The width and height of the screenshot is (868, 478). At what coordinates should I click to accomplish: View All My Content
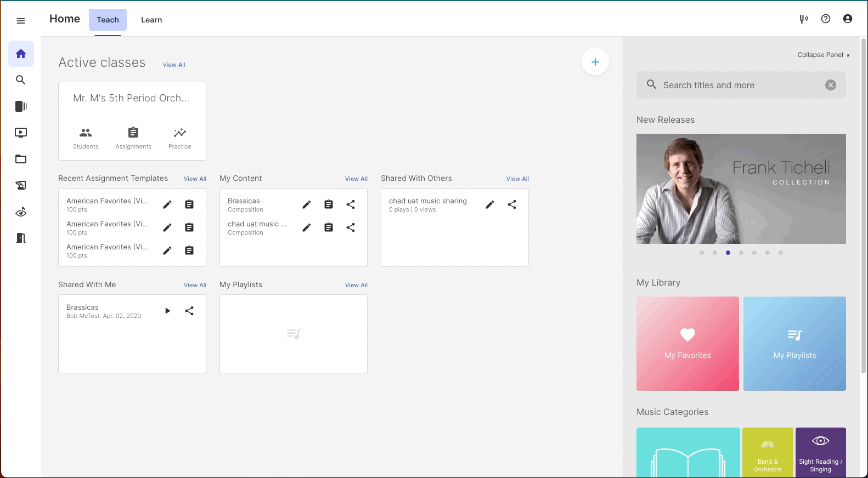[x=356, y=179]
